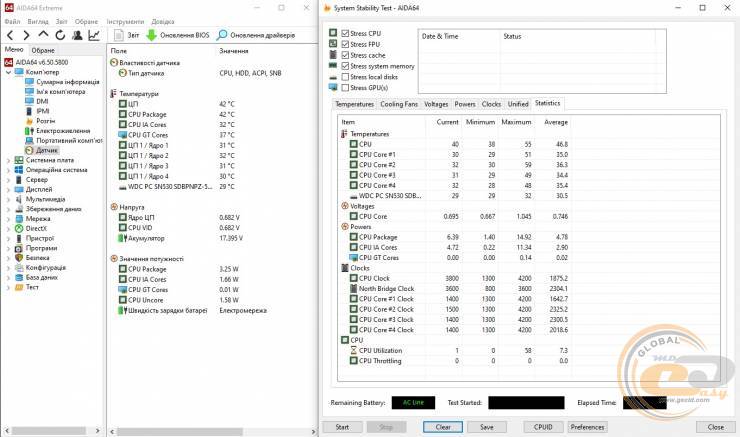Click the up-level arrow toolbar icon
The image size is (740, 437).
[43, 34]
